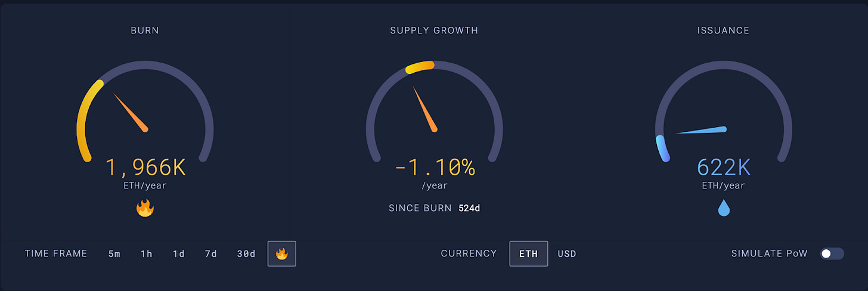The height and width of the screenshot is (291, 868).
Task: Choose the 1d time frame
Action: (x=179, y=253)
